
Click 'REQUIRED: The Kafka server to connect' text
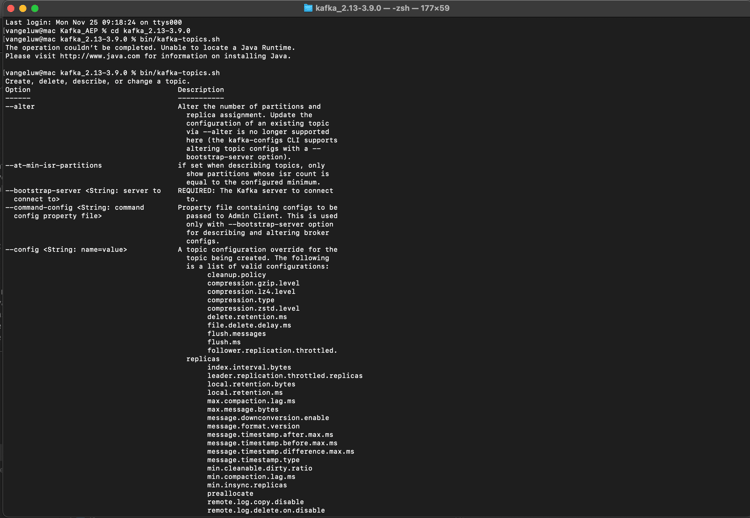(255, 191)
